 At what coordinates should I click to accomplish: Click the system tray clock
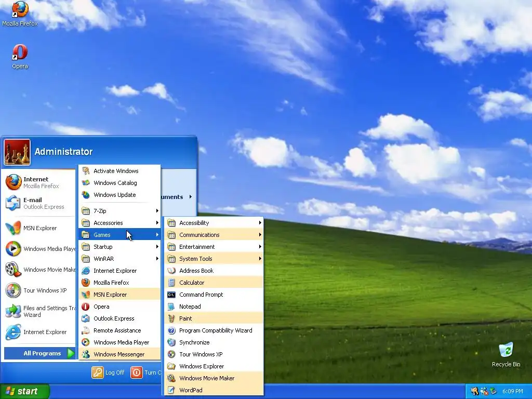pyautogui.click(x=512, y=391)
